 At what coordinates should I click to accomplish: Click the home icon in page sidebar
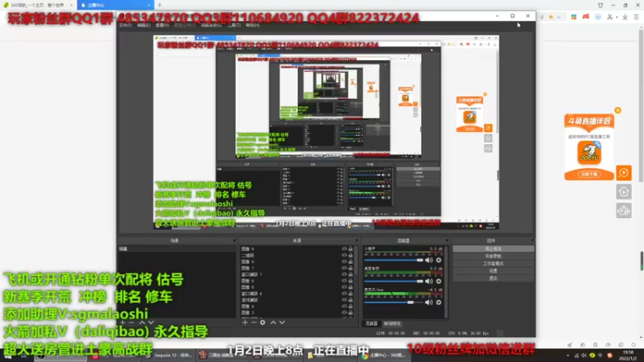(623, 191)
